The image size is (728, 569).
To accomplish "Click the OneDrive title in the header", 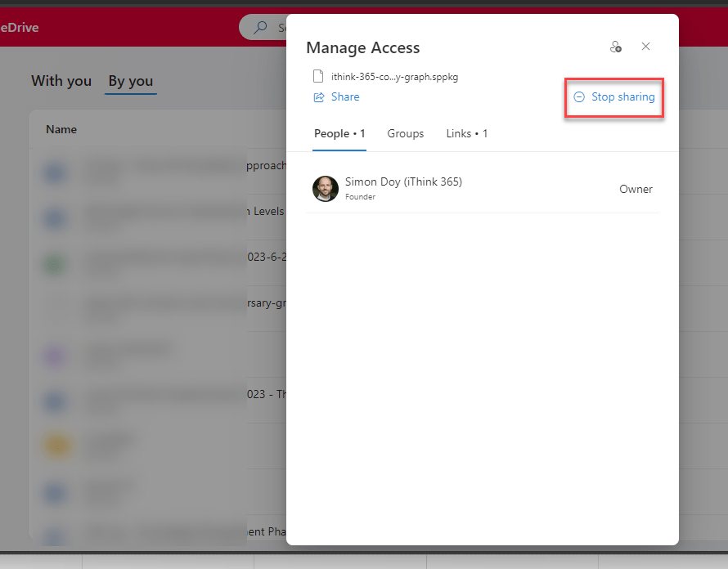I will 19,28.
